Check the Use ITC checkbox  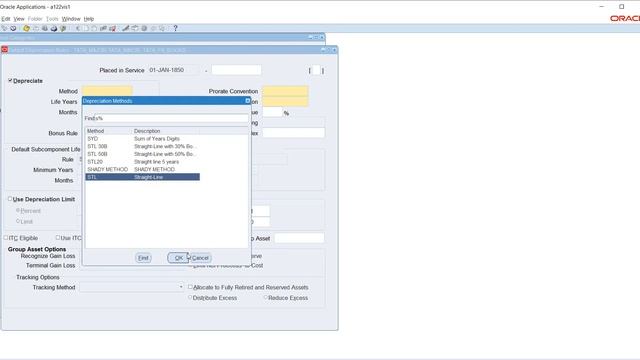click(x=58, y=238)
